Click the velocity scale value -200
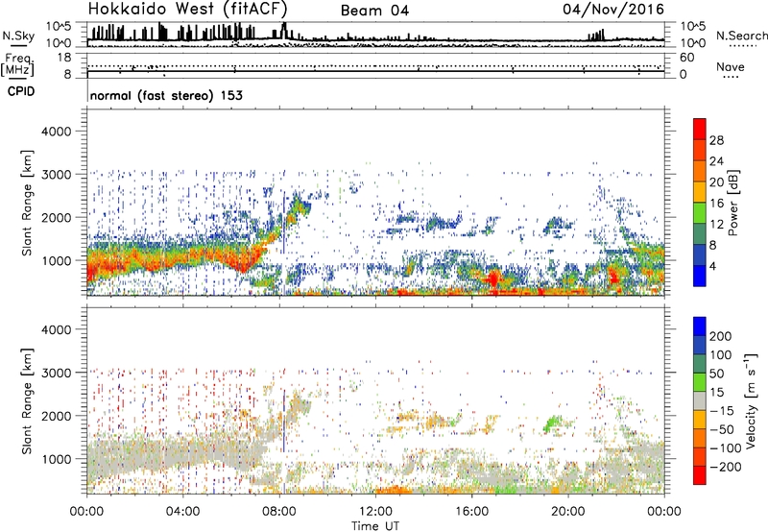 click(x=726, y=467)
